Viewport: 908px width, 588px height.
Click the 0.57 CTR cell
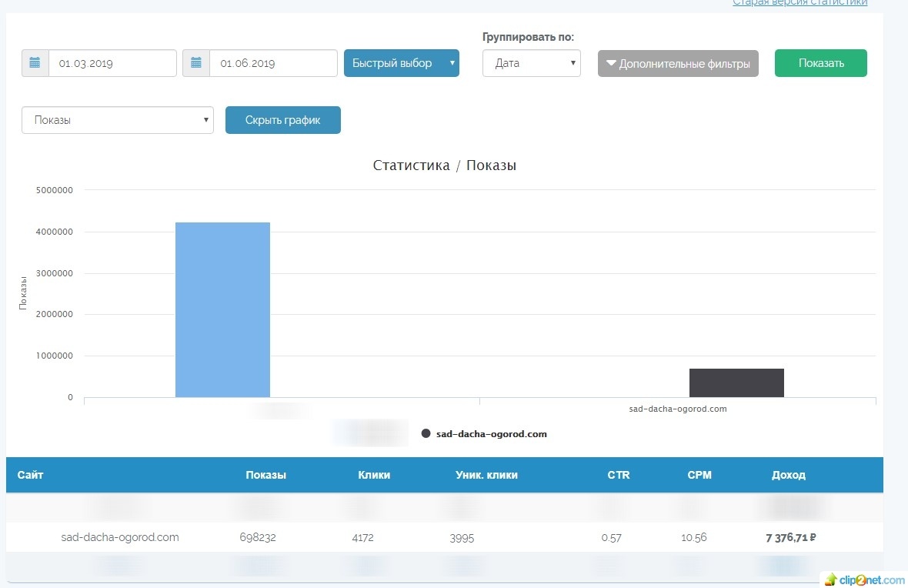(x=611, y=538)
